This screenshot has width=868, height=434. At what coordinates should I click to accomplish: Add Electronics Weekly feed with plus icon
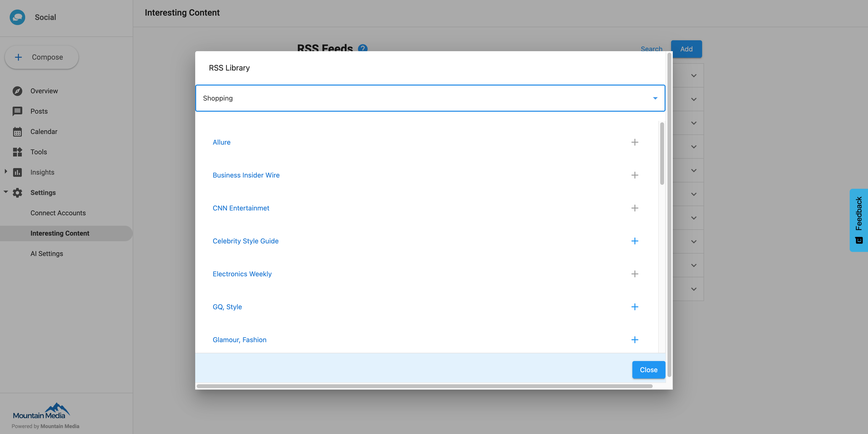tap(635, 274)
